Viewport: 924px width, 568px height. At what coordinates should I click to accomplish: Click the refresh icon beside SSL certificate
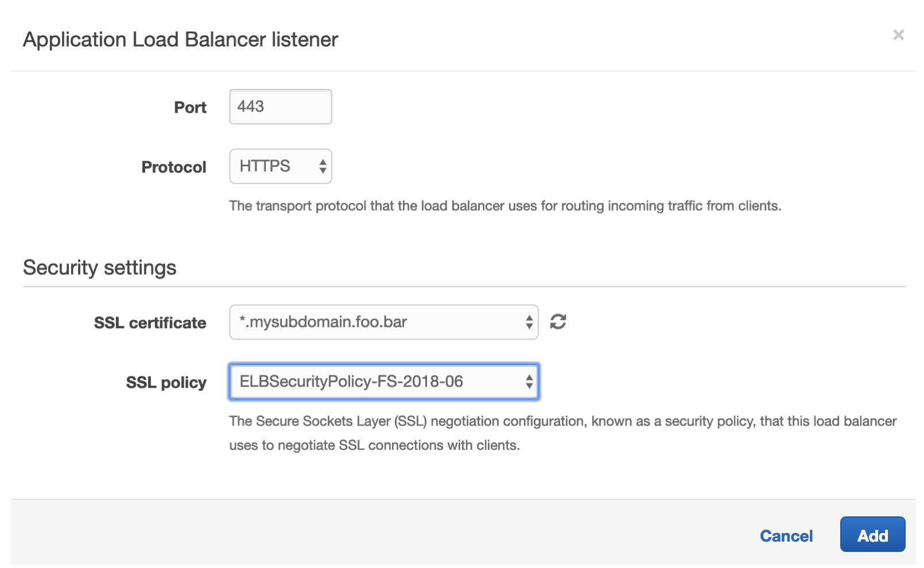coord(558,322)
